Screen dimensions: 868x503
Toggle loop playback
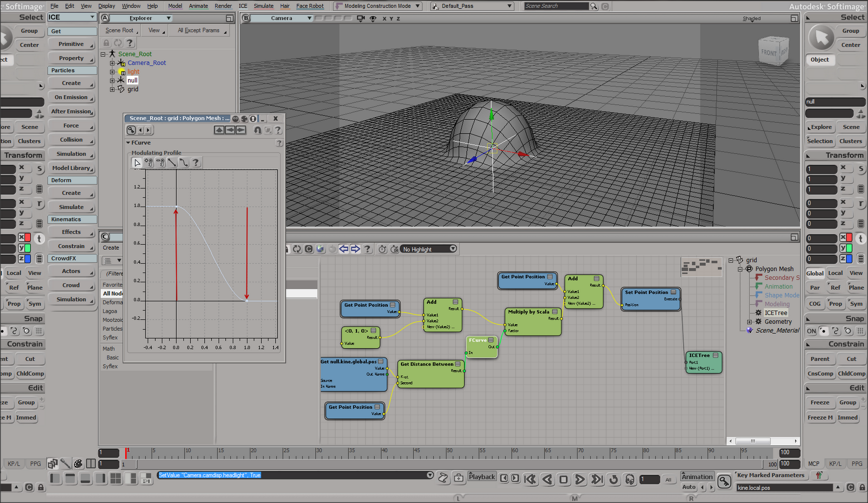click(614, 479)
